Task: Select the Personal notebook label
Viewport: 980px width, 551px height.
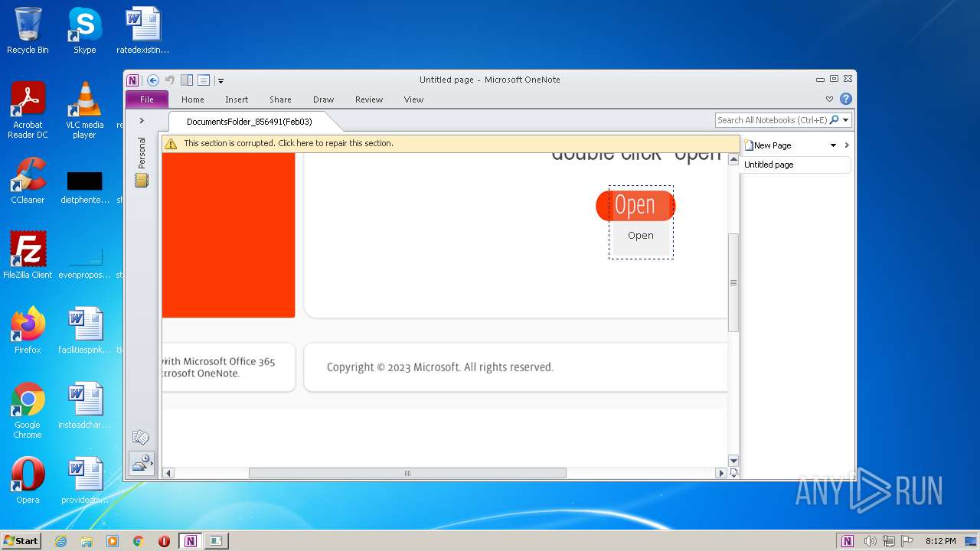Action: [142, 153]
